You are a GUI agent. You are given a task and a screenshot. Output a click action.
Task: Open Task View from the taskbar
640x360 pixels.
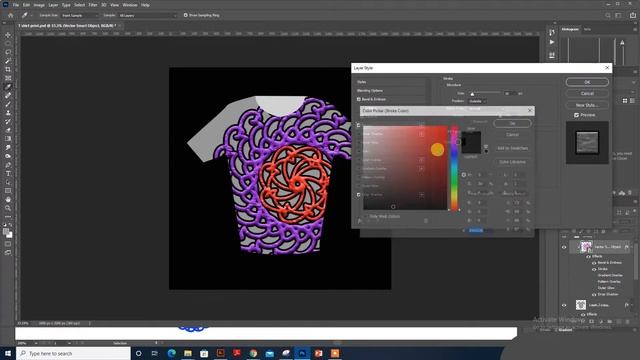155,353
